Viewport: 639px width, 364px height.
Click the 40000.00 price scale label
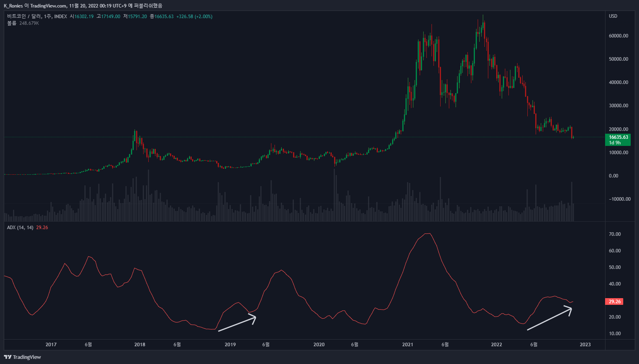pyautogui.click(x=618, y=82)
